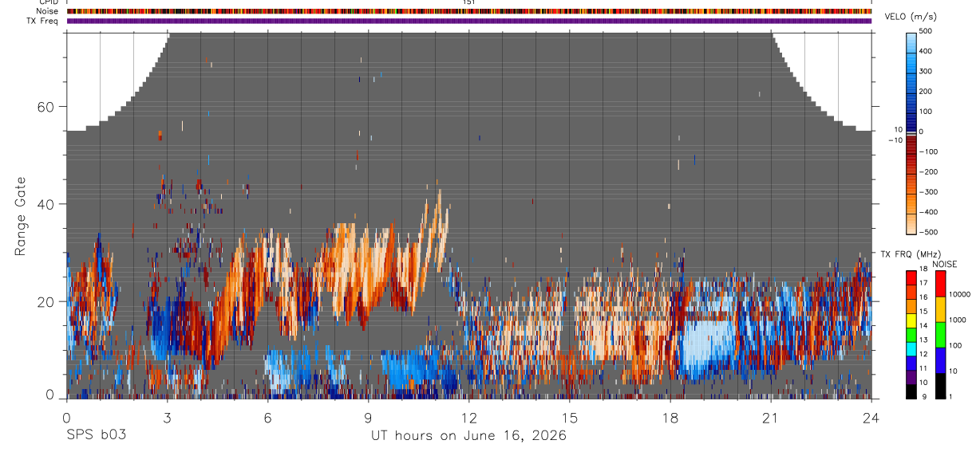
Task: Click the VELO (m/s) colorbar title
Action: point(926,17)
